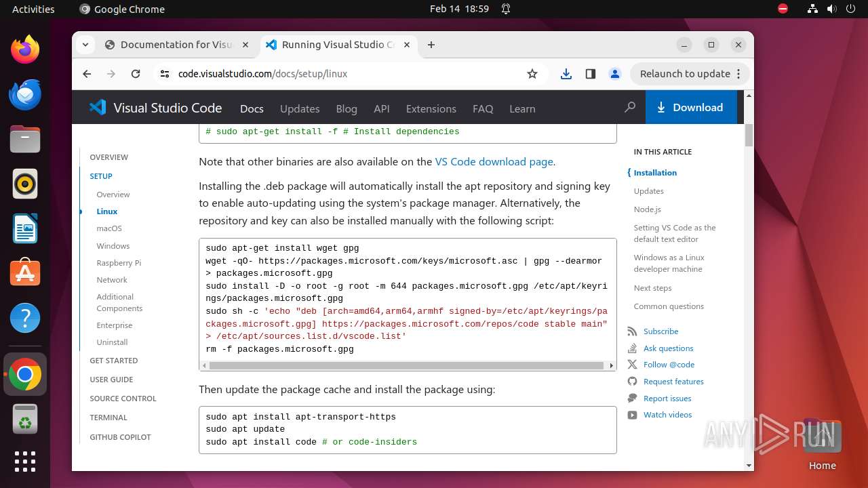
Task: Switch to Documentation for Visual Studio tab
Action: 176,45
